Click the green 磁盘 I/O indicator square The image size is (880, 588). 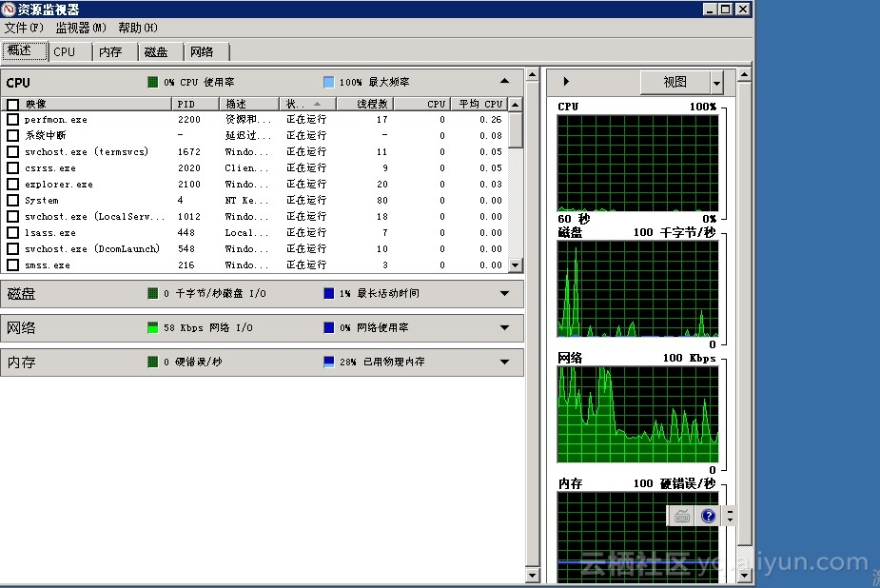point(152,293)
